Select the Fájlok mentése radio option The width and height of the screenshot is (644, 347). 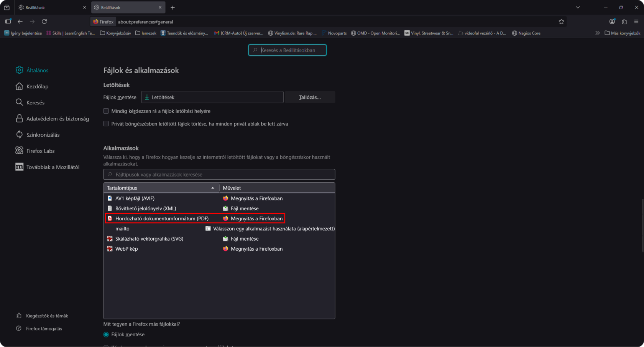click(x=106, y=334)
